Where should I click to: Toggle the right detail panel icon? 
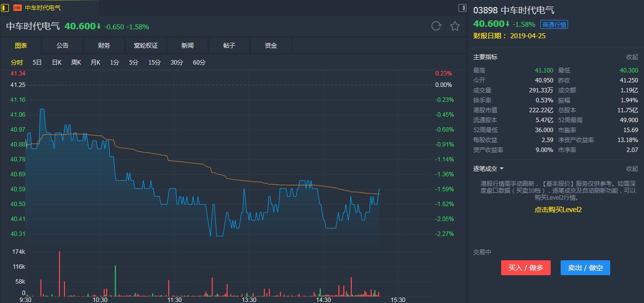pyautogui.click(x=462, y=8)
